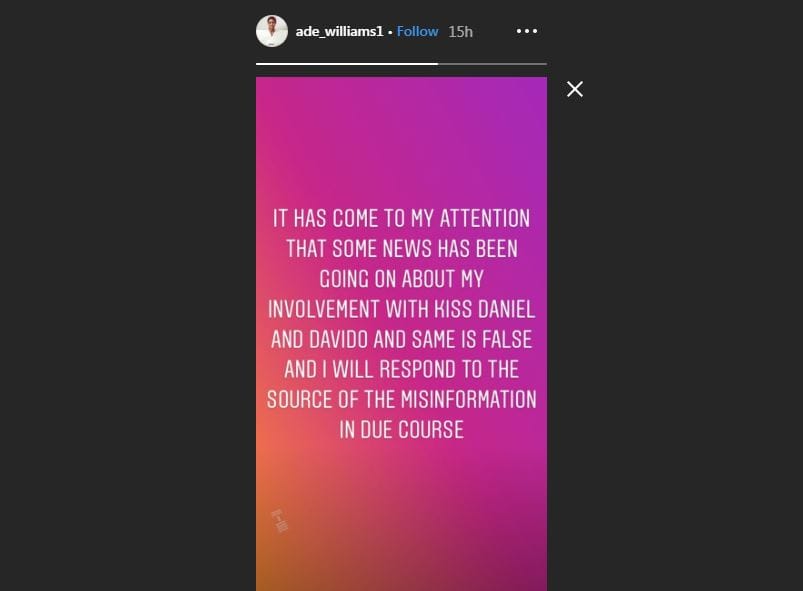Follow ade_williams1
Image resolution: width=803 pixels, height=591 pixels.
(x=417, y=31)
